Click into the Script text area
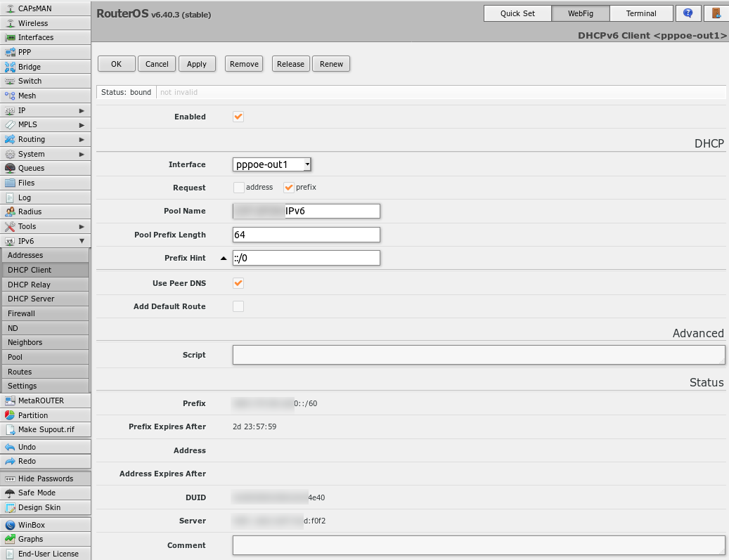 click(x=479, y=355)
